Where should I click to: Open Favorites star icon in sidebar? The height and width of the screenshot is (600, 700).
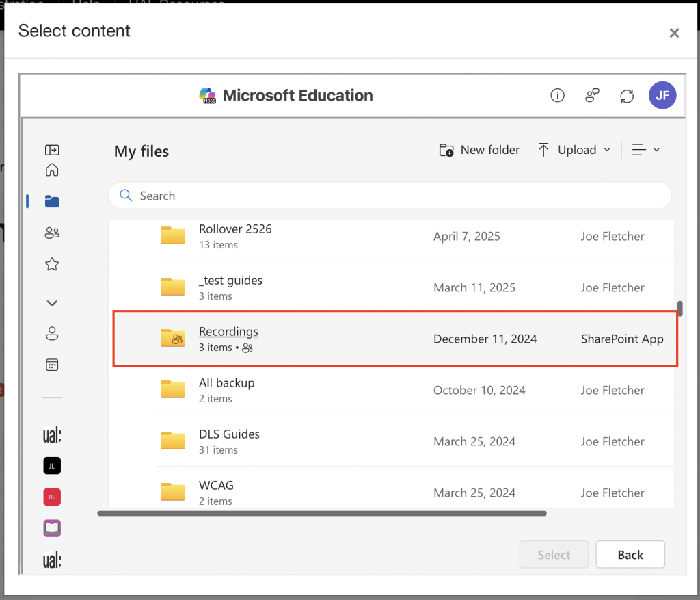52,264
